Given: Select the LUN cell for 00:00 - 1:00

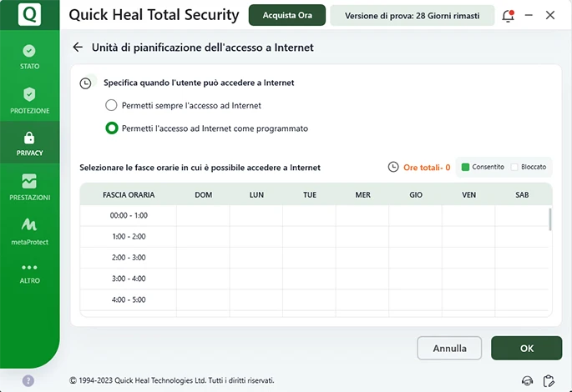Looking at the screenshot, I should tap(256, 215).
